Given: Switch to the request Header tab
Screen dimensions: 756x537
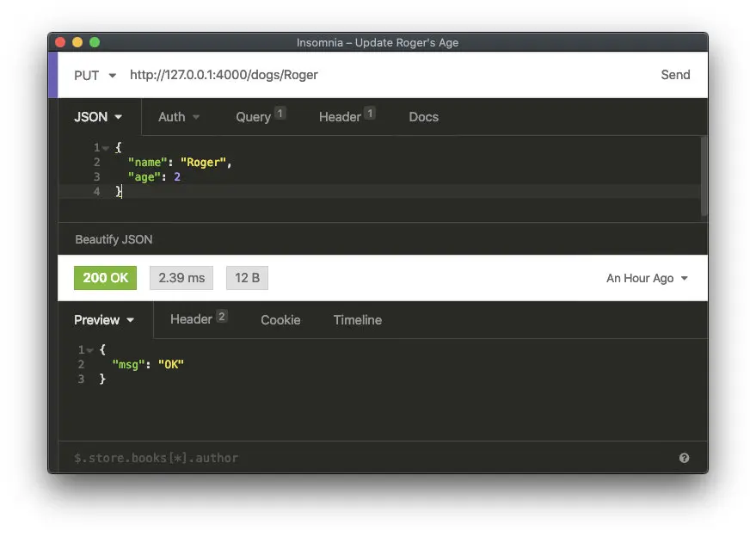Looking at the screenshot, I should tap(347, 117).
